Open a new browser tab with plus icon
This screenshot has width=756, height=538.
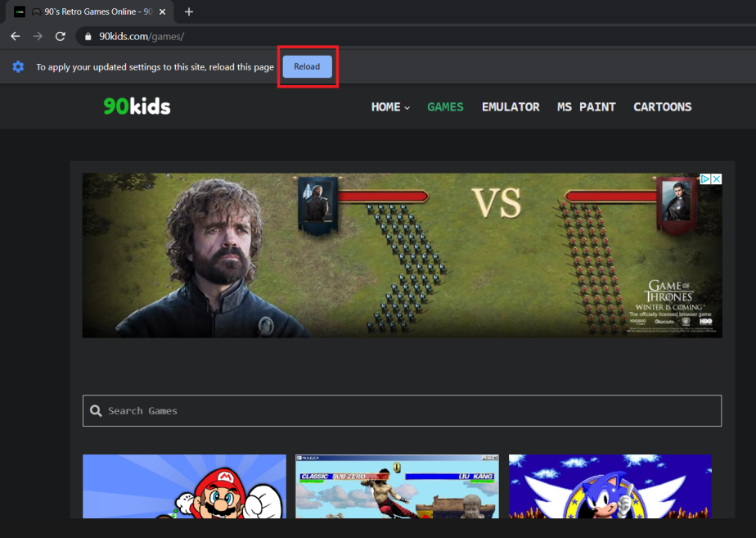tap(189, 11)
